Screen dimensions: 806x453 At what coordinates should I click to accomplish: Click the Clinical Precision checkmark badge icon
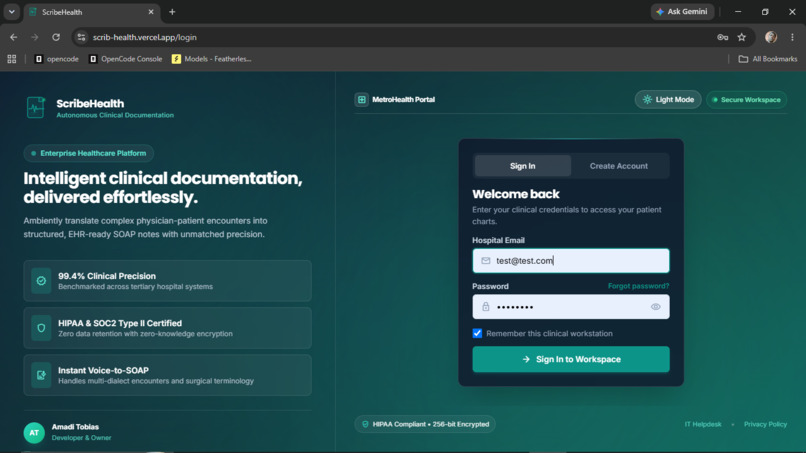41,281
